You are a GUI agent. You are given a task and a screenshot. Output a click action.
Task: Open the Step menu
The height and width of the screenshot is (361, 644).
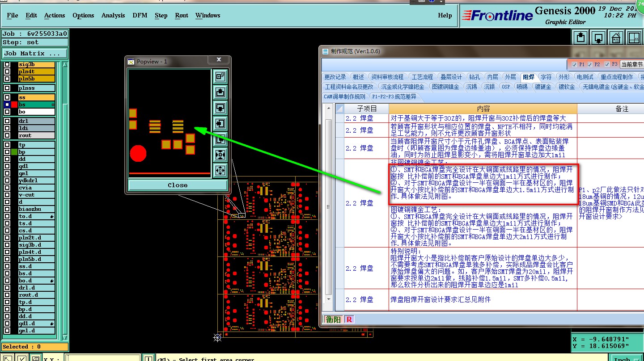point(161,15)
